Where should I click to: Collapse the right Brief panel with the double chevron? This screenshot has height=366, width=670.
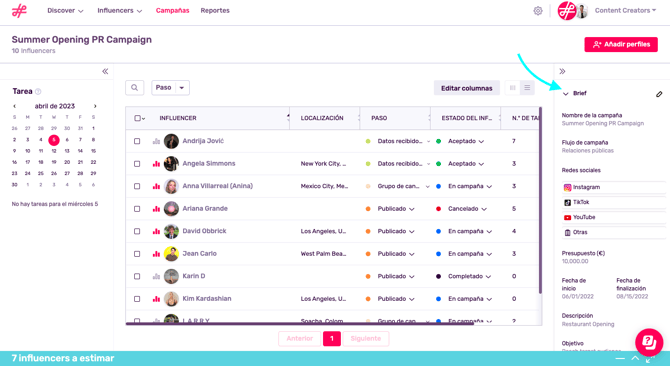tap(562, 71)
